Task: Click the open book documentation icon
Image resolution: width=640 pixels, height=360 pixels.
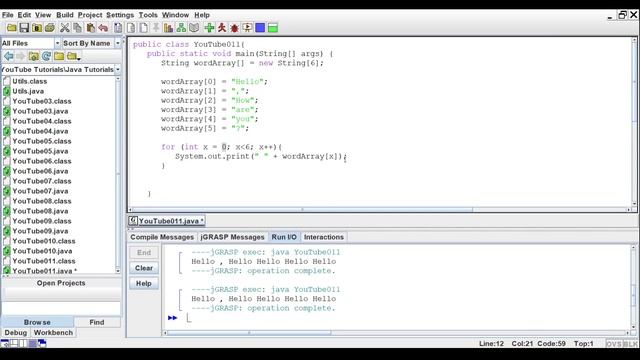Action: tap(194, 28)
